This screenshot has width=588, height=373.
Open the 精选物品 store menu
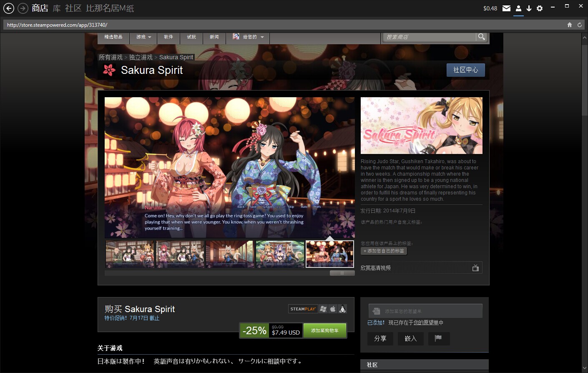(x=113, y=37)
